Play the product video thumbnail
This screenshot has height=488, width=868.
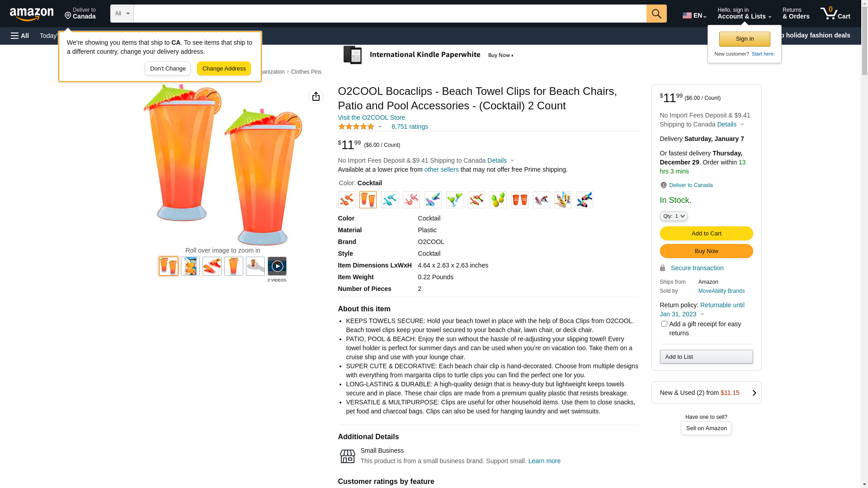coord(277,266)
